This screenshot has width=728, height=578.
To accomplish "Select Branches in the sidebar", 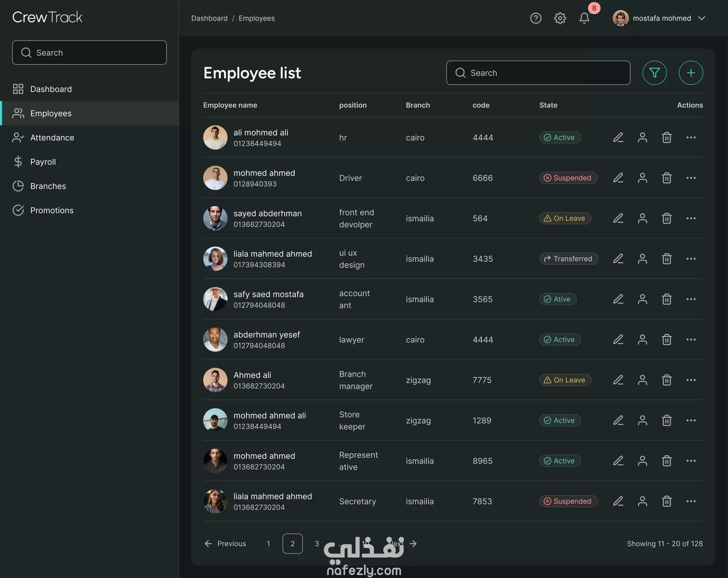I will pos(48,186).
